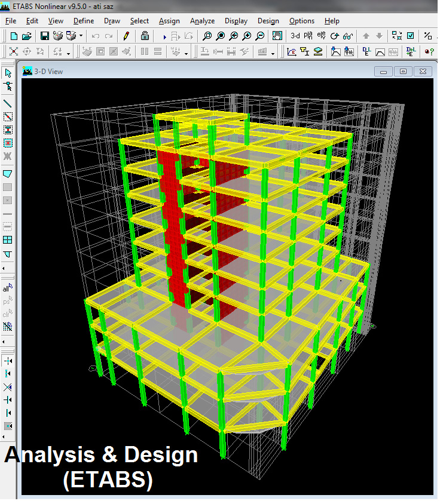Open an existing model file icon

coord(27,36)
